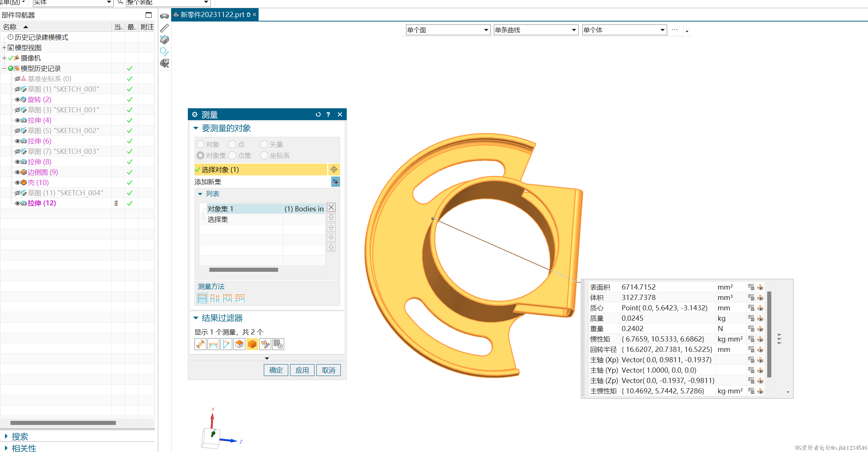Click the part navigator horizontal scrollbar

[63, 423]
